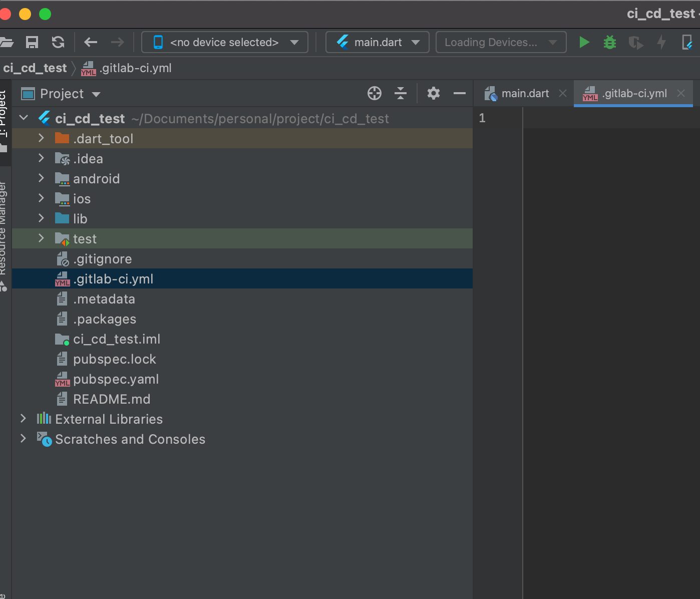The image size is (700, 599).
Task: Click ci_cd_test in the breadcrumb
Action: [35, 68]
